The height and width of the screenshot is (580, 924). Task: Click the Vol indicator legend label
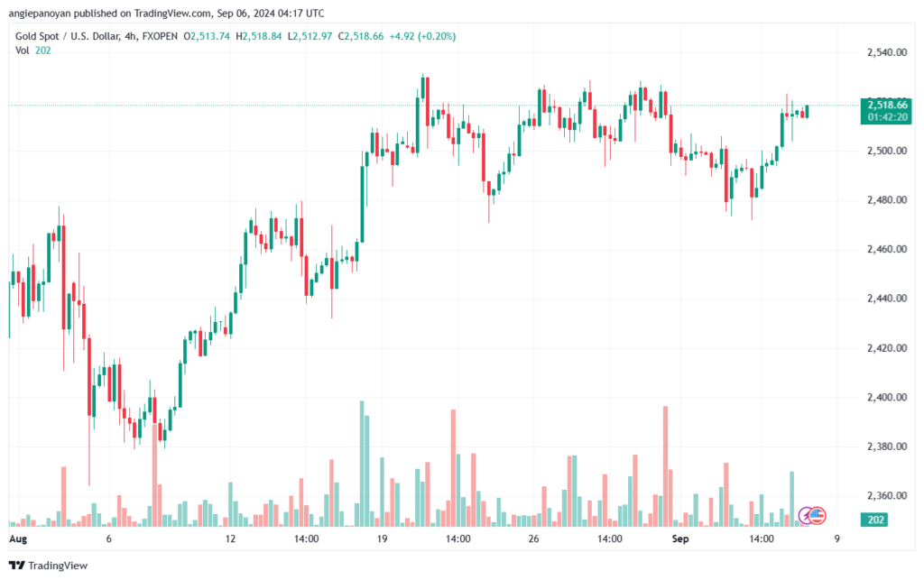[22, 51]
